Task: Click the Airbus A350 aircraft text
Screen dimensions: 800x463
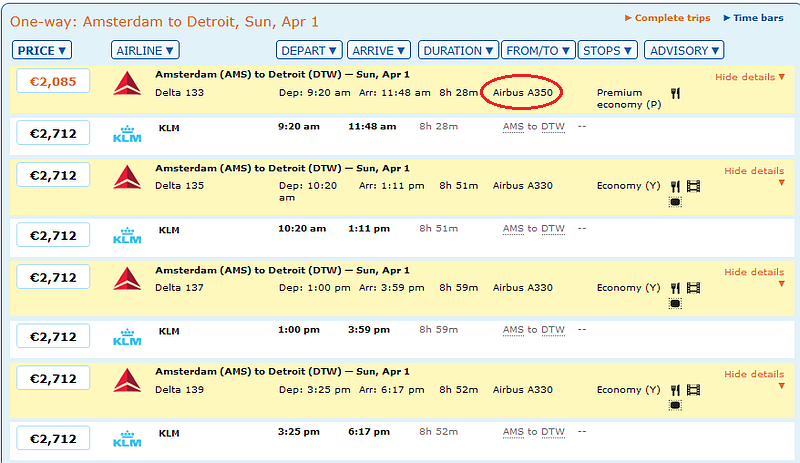Action: tap(522, 92)
